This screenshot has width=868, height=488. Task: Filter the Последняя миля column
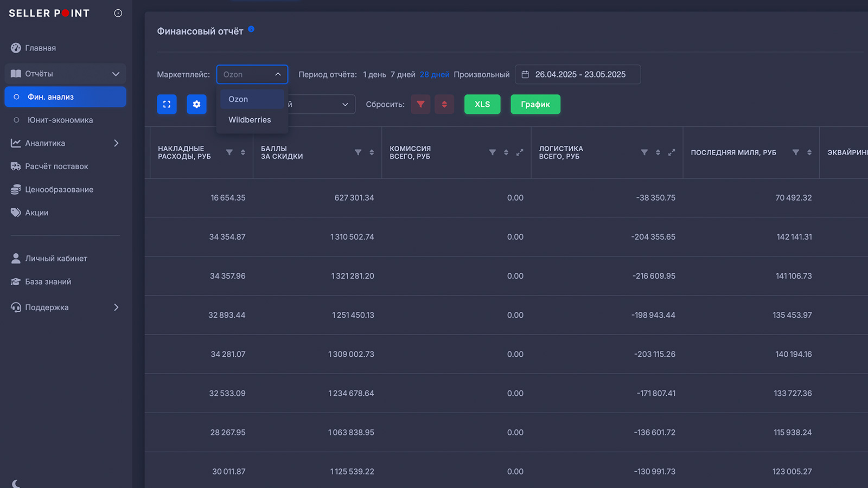796,152
